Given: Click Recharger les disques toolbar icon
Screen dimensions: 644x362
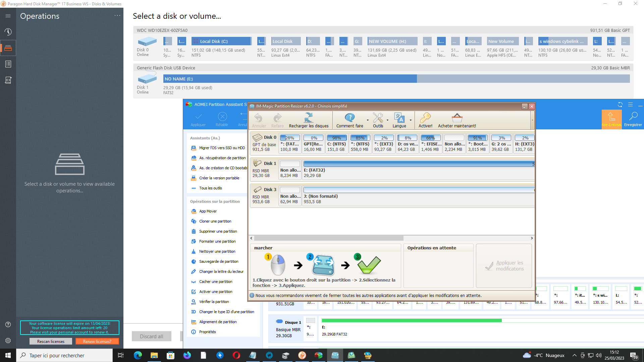Looking at the screenshot, I should (x=309, y=120).
